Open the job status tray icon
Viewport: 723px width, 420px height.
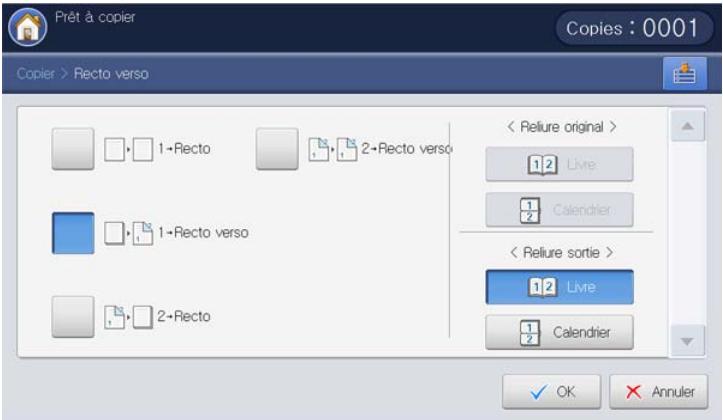coord(684,73)
